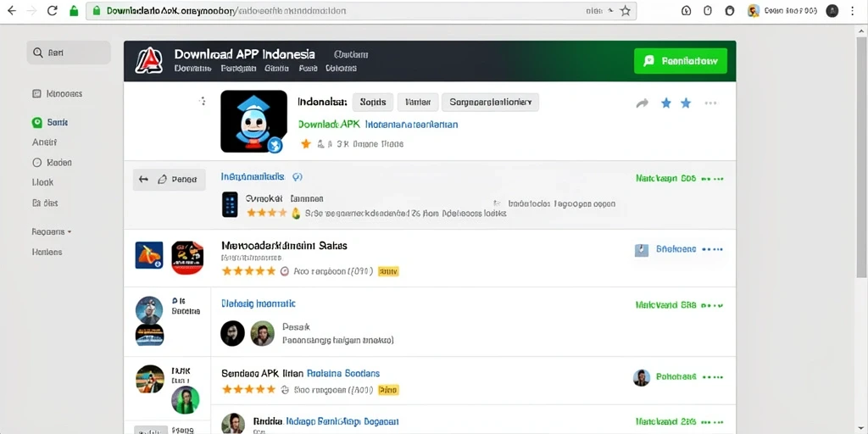Image resolution: width=868 pixels, height=434 pixels.
Task: Select the green Sanis sidebar item
Action: coord(50,122)
